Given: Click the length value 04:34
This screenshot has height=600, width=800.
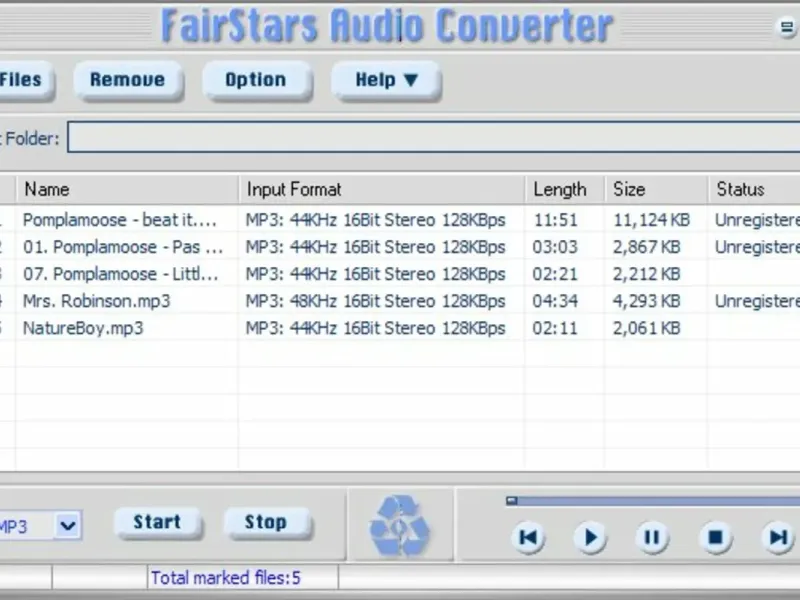Looking at the screenshot, I should (x=555, y=301).
